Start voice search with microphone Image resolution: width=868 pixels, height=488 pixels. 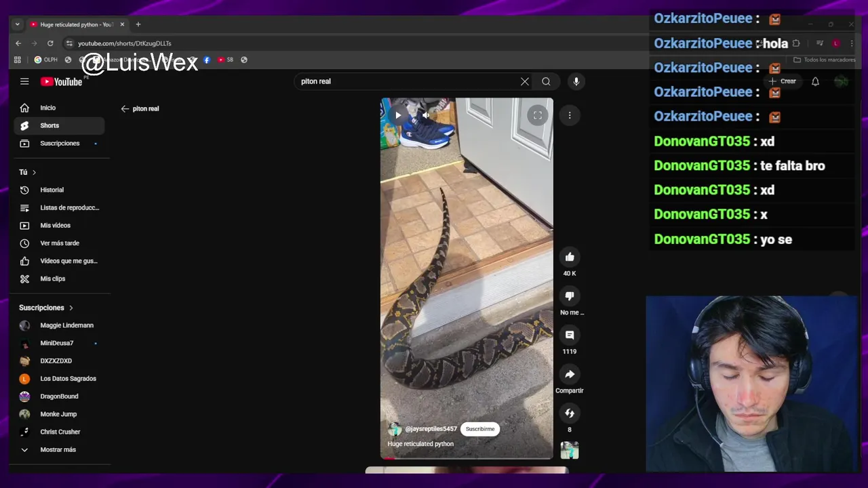pyautogui.click(x=576, y=81)
